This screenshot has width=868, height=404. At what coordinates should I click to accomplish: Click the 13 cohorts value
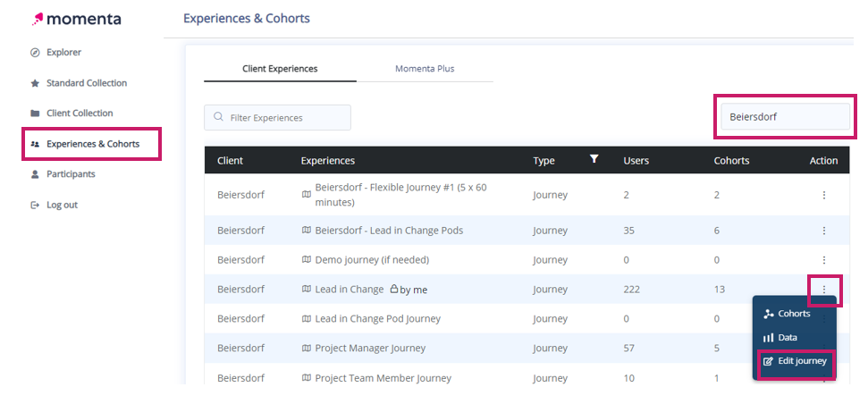[x=719, y=289]
